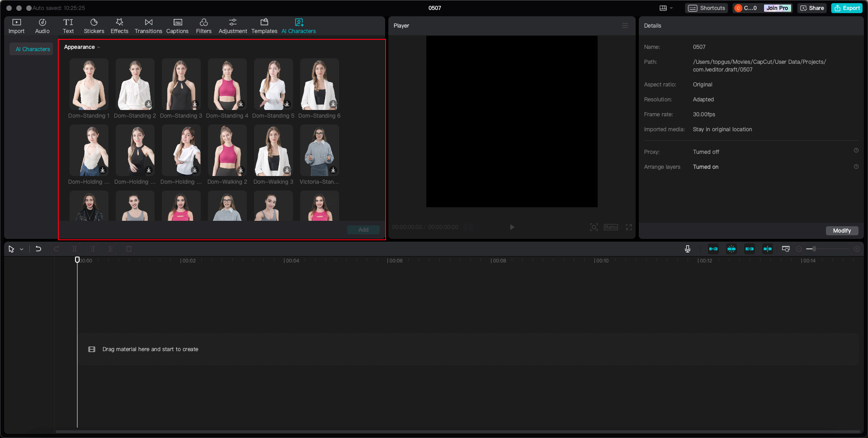Open the player options menu
This screenshot has height=438, width=868.
click(625, 25)
